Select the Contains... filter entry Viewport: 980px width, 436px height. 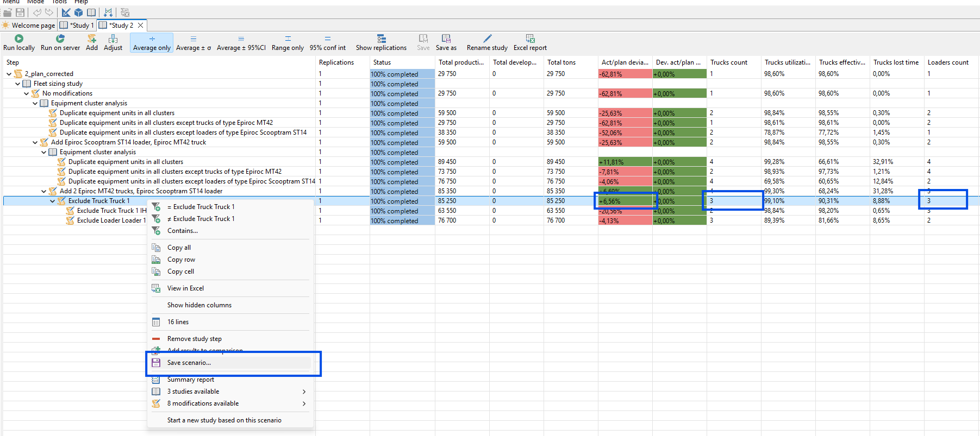(x=230, y=231)
